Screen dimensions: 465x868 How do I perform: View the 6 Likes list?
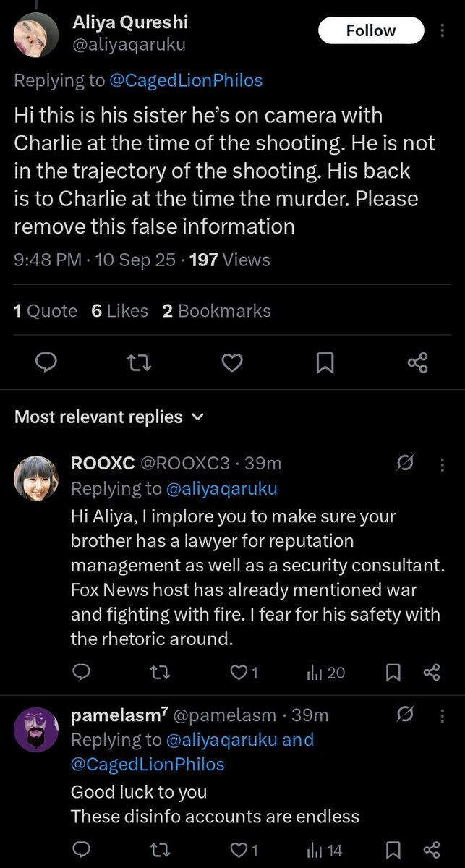tap(119, 311)
